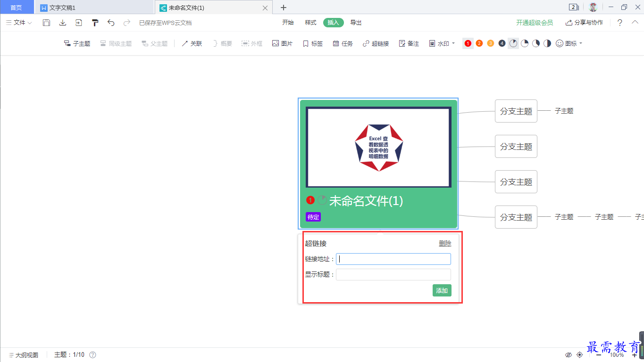Close the 未命名文件(1) tab

[x=265, y=8]
